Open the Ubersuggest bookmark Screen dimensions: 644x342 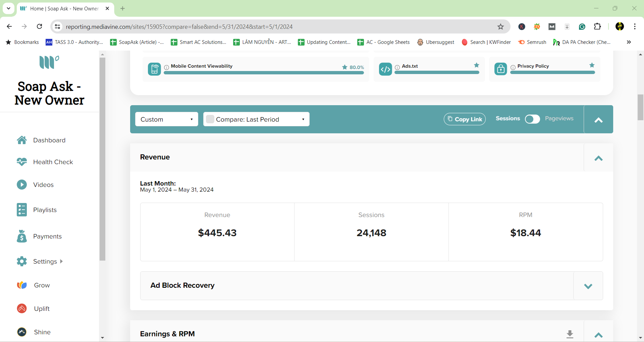pos(436,42)
